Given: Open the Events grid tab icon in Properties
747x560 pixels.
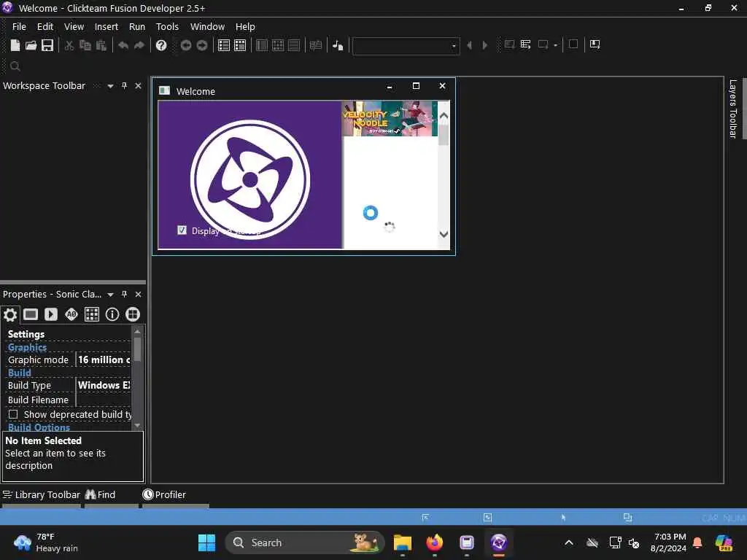Looking at the screenshot, I should click(x=92, y=314).
